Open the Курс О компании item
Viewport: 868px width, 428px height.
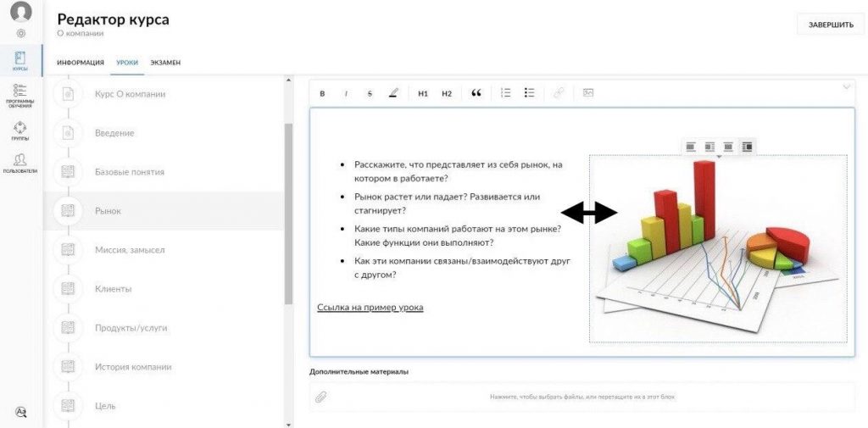click(x=164, y=94)
